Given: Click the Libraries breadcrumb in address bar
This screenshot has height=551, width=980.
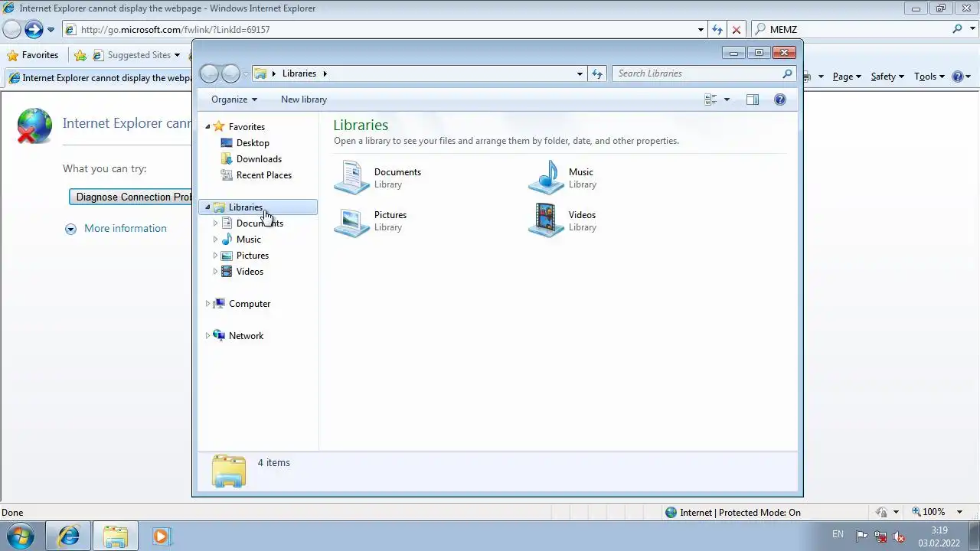Looking at the screenshot, I should click(299, 73).
